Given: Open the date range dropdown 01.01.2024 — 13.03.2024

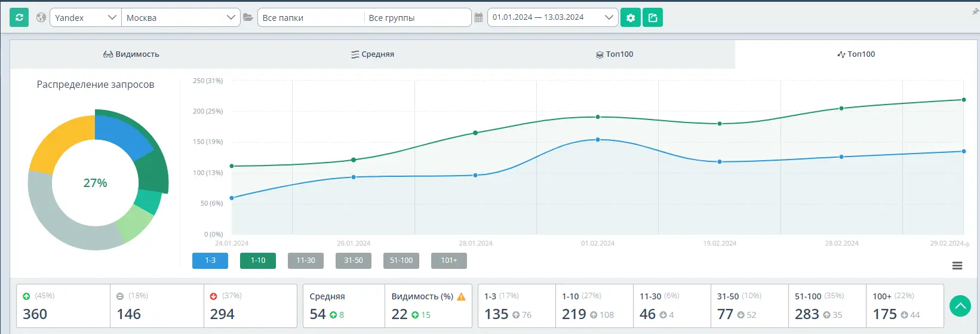Looking at the screenshot, I should [x=552, y=17].
